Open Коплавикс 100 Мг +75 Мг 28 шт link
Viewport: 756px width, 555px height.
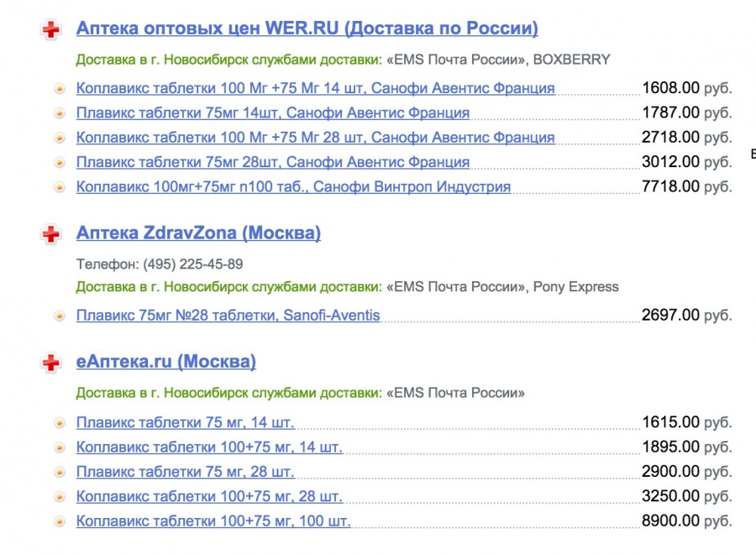tap(315, 137)
